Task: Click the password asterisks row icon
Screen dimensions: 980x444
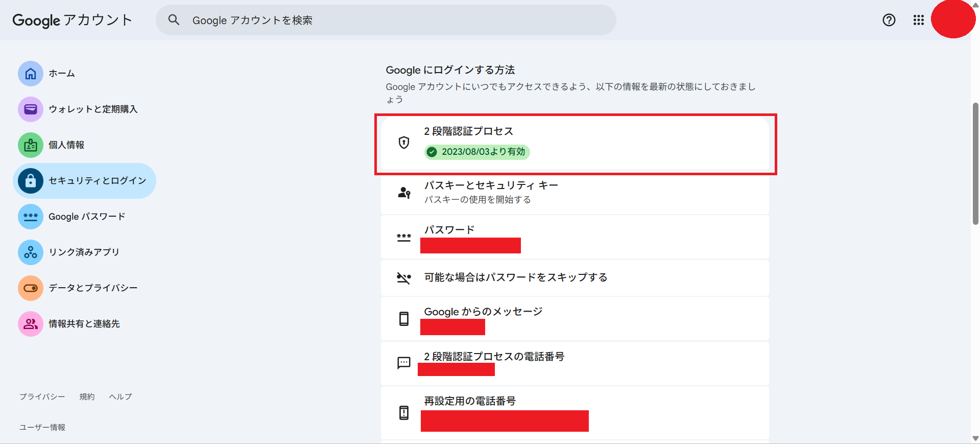Action: coord(404,238)
